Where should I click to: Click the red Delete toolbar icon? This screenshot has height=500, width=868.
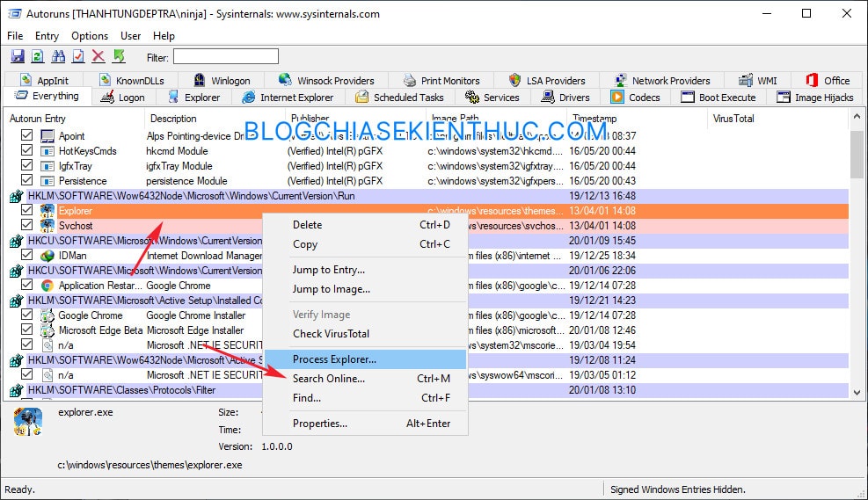(x=98, y=56)
